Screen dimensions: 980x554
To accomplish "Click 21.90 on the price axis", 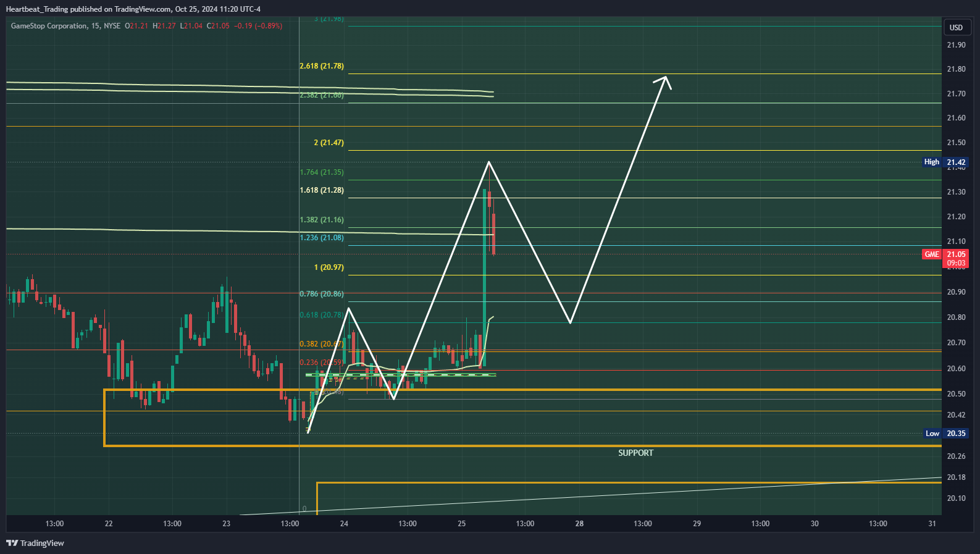I will [956, 45].
